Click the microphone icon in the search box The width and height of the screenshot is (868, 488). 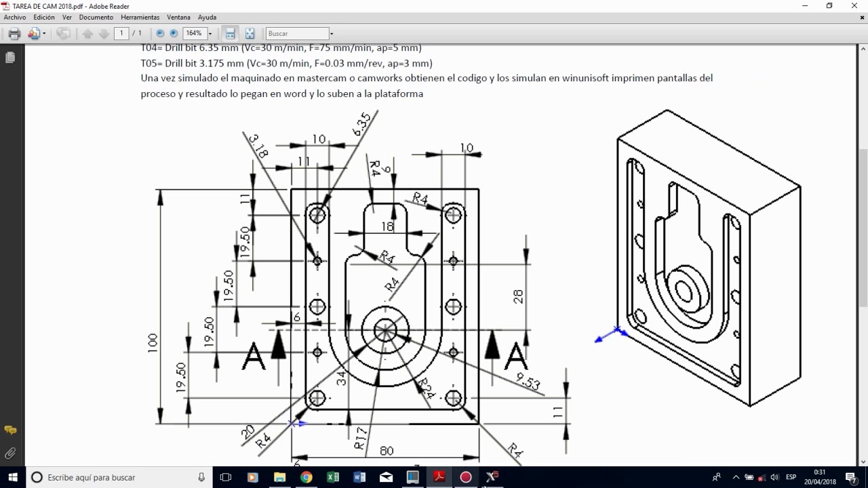[201, 477]
